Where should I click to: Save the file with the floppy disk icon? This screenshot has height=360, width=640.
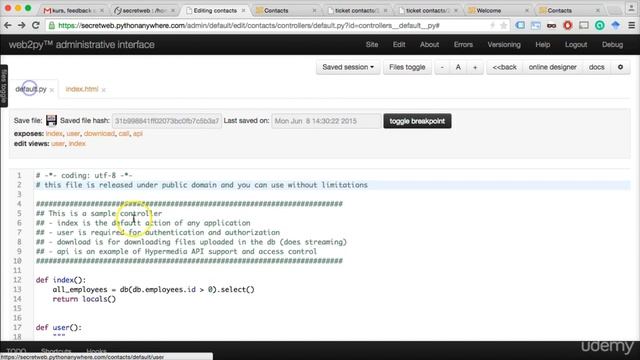pyautogui.click(x=51, y=120)
